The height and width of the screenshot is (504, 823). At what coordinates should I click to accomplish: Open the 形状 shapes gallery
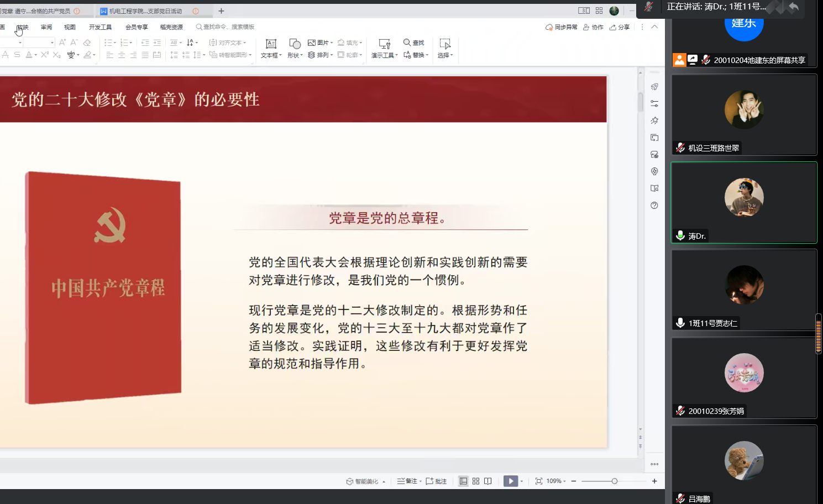tap(295, 48)
